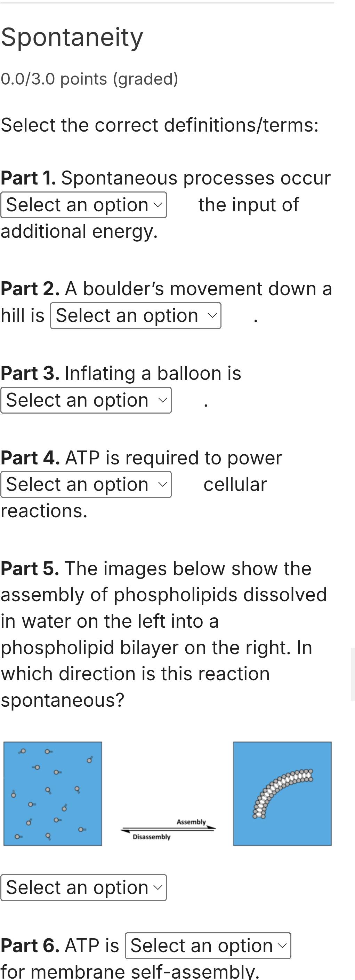
Task: Click the Assembly arrow label
Action: (x=191, y=822)
